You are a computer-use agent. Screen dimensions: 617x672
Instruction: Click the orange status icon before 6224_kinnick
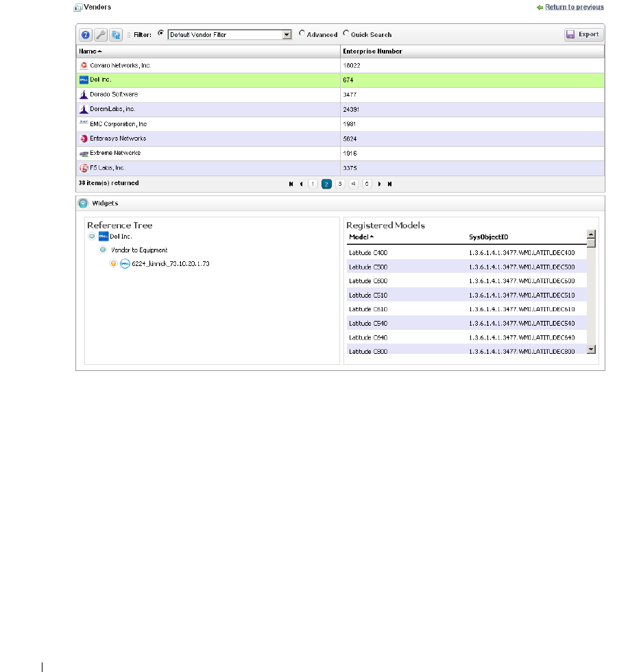113,263
